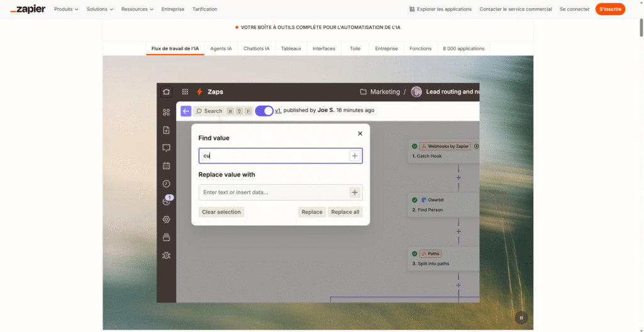Open the apps grid icon beside Zaps

pyautogui.click(x=185, y=92)
